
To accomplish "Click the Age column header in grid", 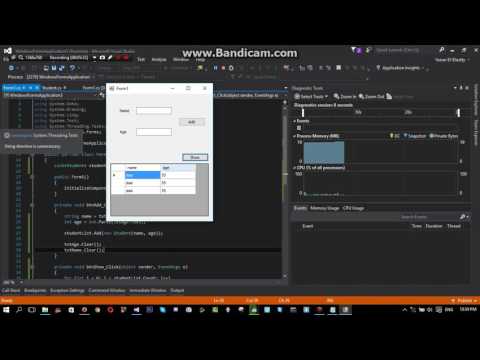I will click(x=178, y=168).
